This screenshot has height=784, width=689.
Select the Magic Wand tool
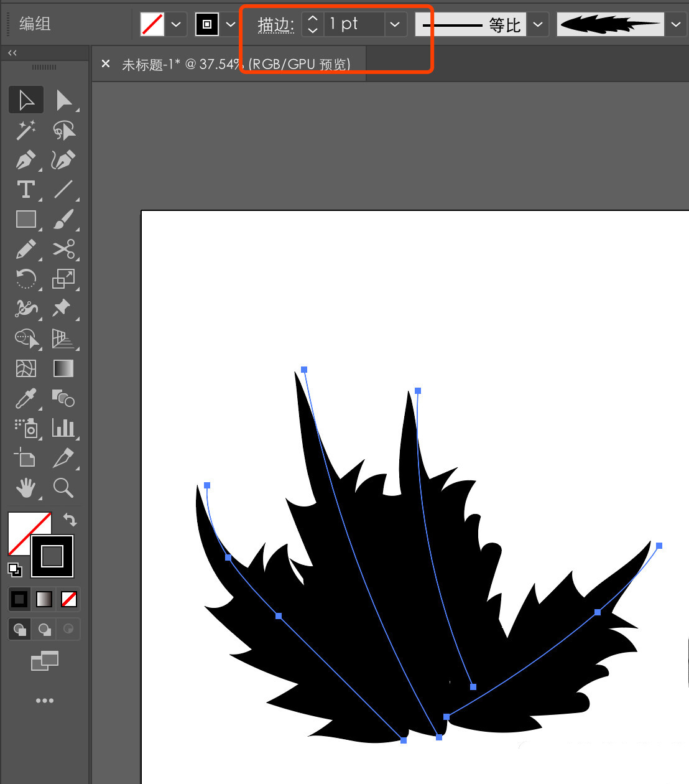coord(25,130)
